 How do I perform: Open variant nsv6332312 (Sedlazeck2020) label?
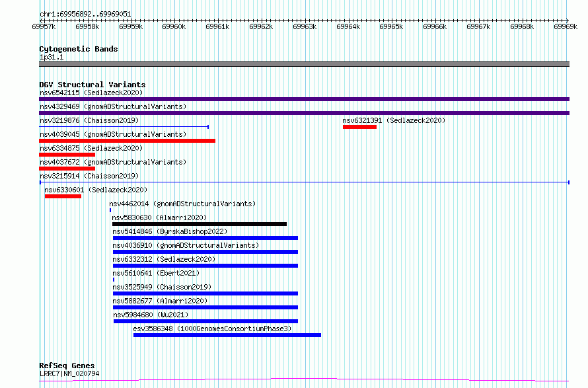(165, 259)
